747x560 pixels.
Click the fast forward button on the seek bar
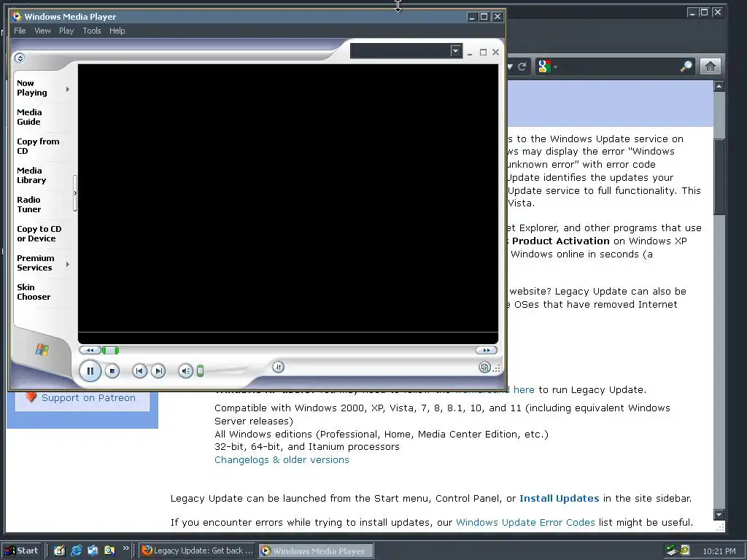pyautogui.click(x=486, y=351)
